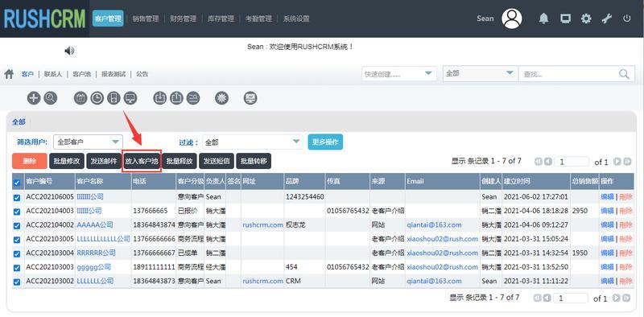Uncheck the row ACC202104002 checkbox

pyautogui.click(x=17, y=225)
